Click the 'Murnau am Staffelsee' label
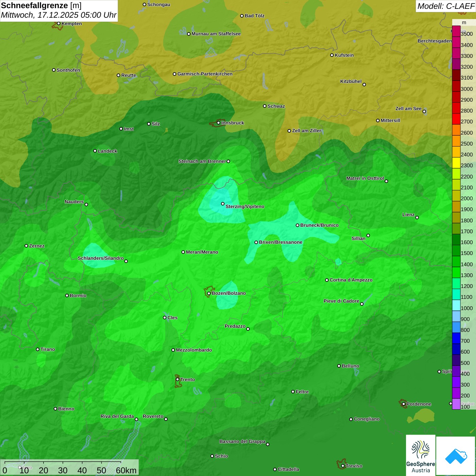The height and width of the screenshot is (476, 476). coord(216,34)
